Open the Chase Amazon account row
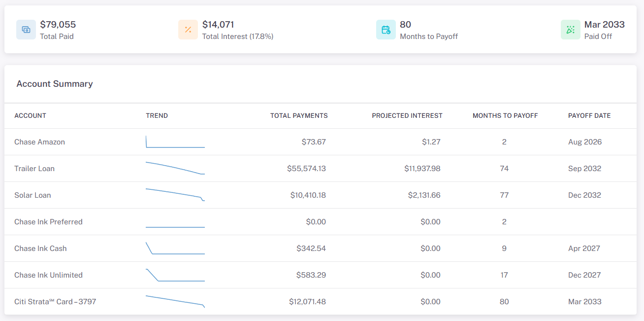644x321 pixels. (x=321, y=142)
